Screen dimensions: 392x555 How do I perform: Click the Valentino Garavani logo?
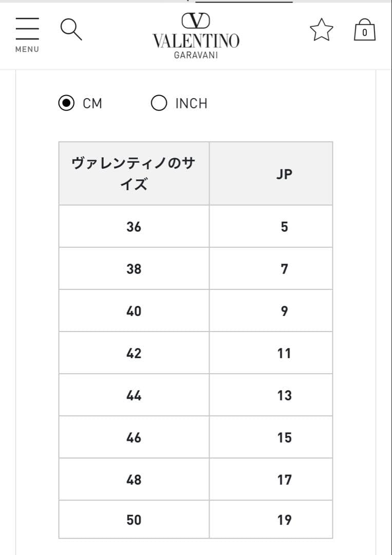(196, 36)
